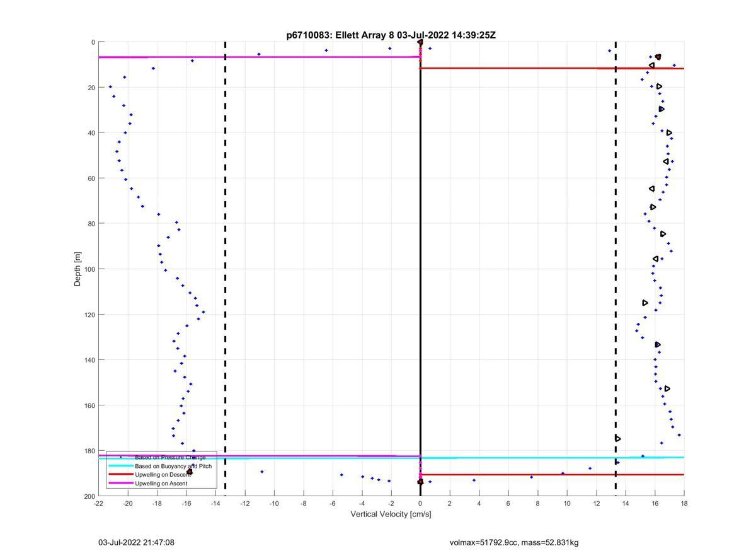Click the red descent upwelling line near 12 m

pos(552,68)
